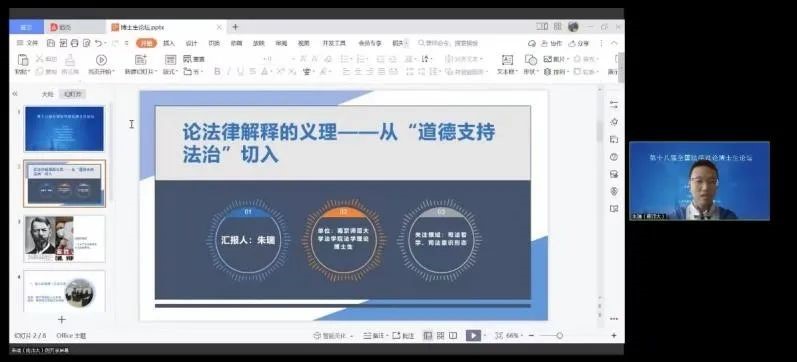Start slideshow from current slide icon
797x362 pixels.
(101, 60)
